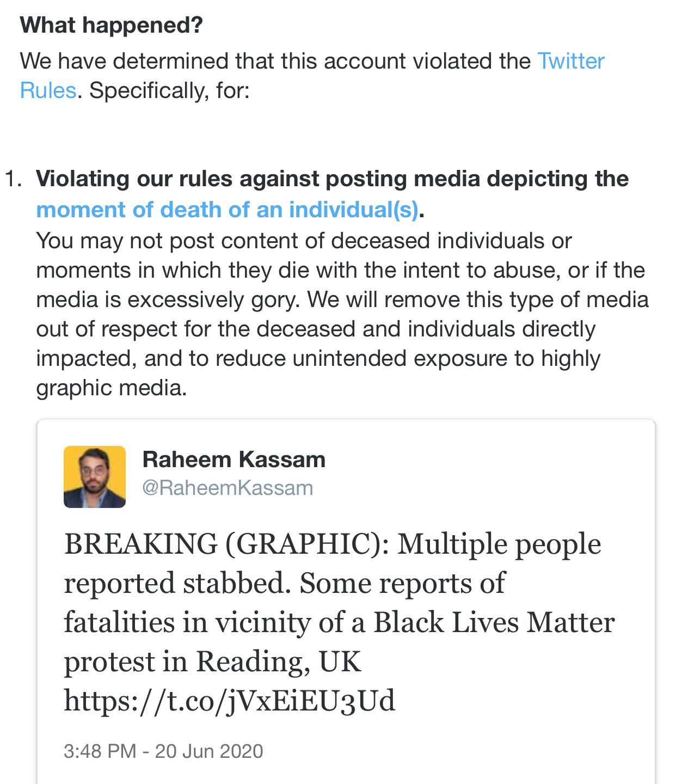Screen dimensions: 676x784
Task: Click the display name Raheem Kassam
Action: point(233,460)
